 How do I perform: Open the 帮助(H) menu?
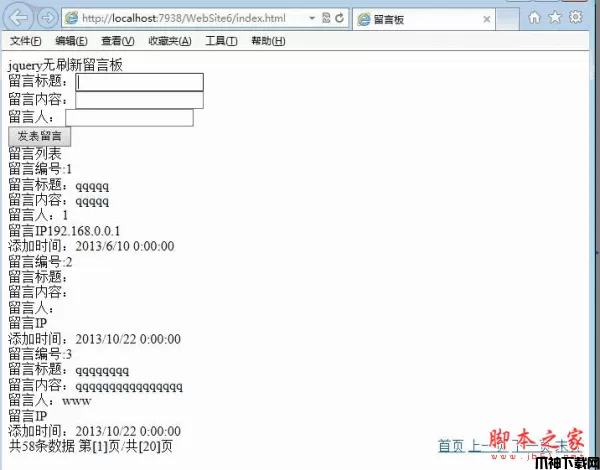click(268, 41)
